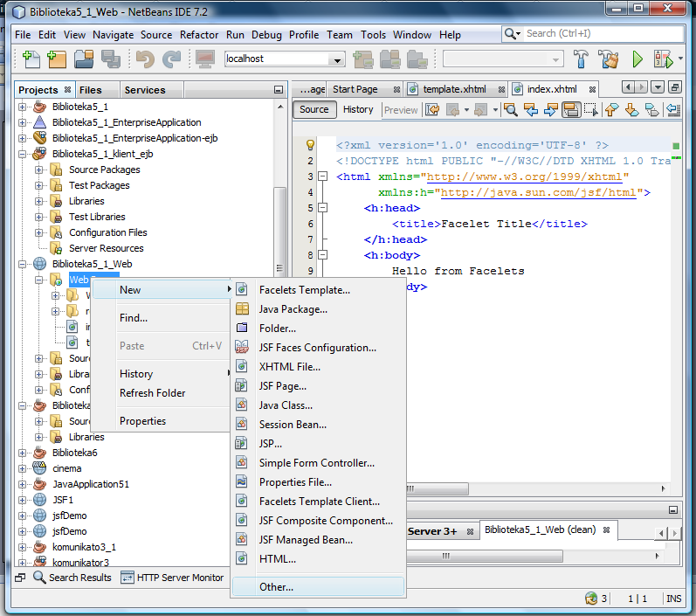Viewport: 696px width, 616px height.
Task: Click the Undo arrow icon
Action: [x=145, y=59]
